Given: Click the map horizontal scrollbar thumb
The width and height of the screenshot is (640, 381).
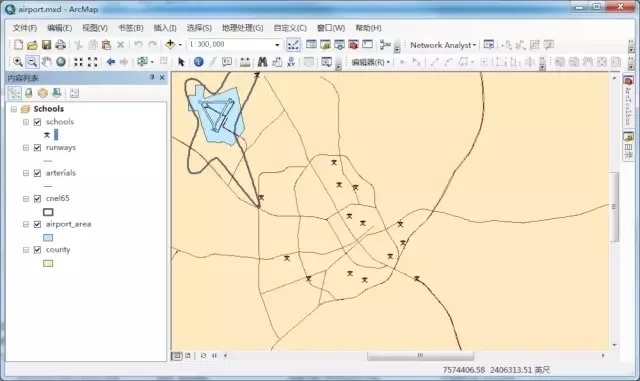Looking at the screenshot, I should 420,356.
